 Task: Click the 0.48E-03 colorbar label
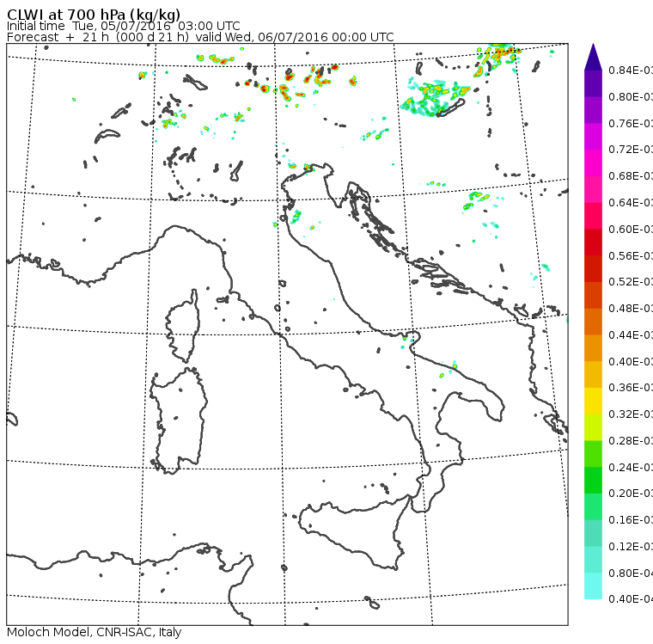tap(631, 309)
